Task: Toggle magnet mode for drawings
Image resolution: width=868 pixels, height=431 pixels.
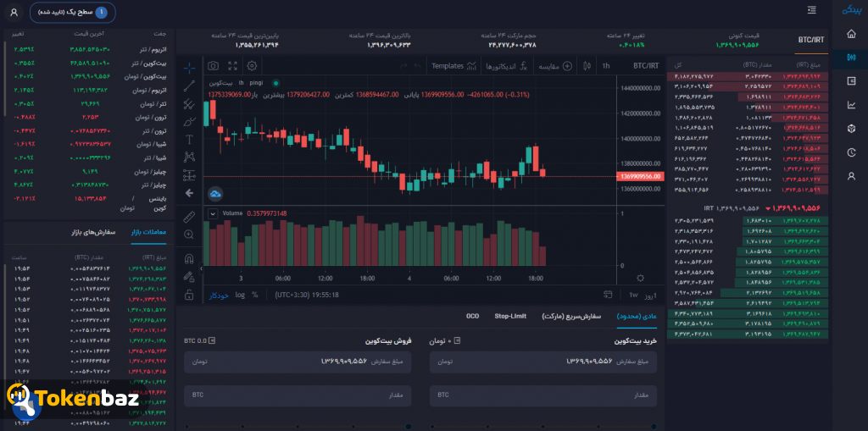Action: pyautogui.click(x=189, y=259)
